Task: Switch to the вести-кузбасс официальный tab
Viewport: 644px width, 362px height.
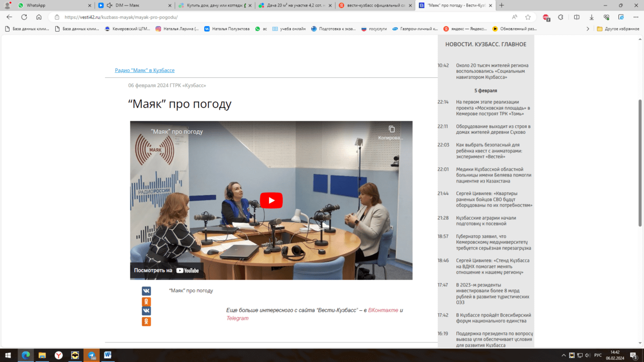Action: [x=375, y=5]
